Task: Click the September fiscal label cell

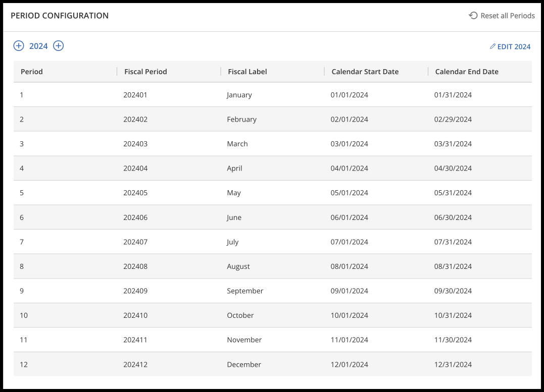Action: 245,291
